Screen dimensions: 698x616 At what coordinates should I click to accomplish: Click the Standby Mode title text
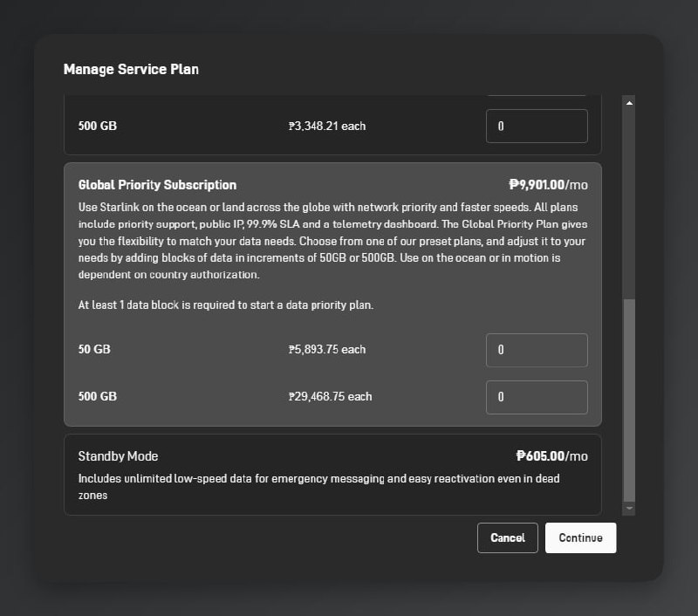point(118,456)
